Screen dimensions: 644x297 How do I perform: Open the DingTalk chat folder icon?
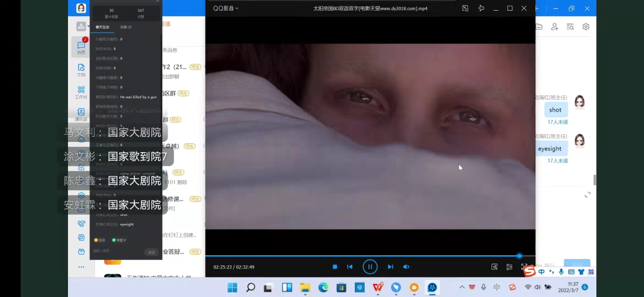(539, 27)
